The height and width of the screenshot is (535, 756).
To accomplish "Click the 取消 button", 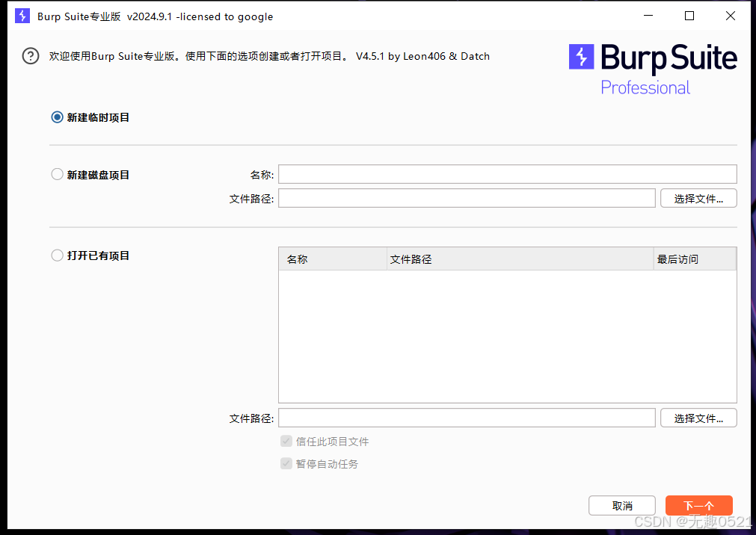I will coord(622,506).
